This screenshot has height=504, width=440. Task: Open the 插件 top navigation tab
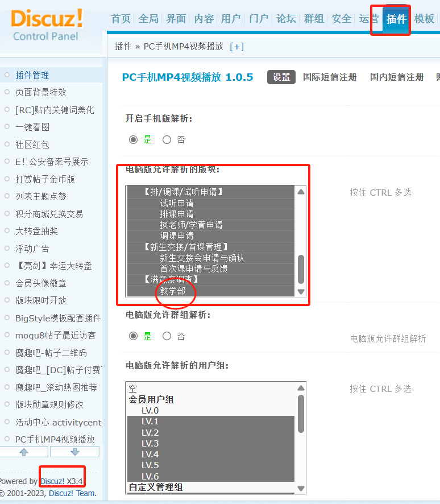tap(396, 19)
